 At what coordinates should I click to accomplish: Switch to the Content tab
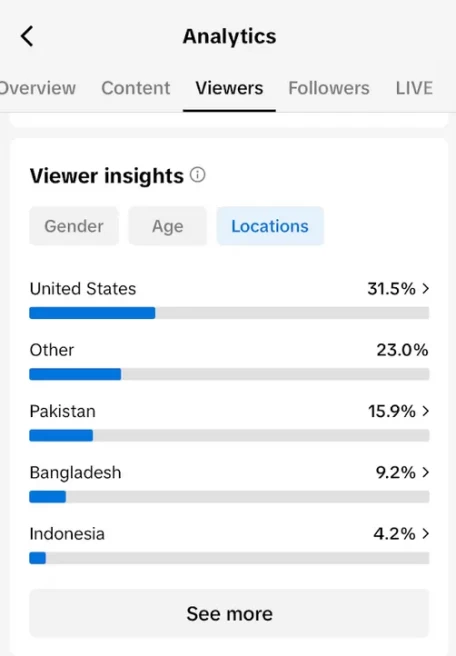point(136,88)
